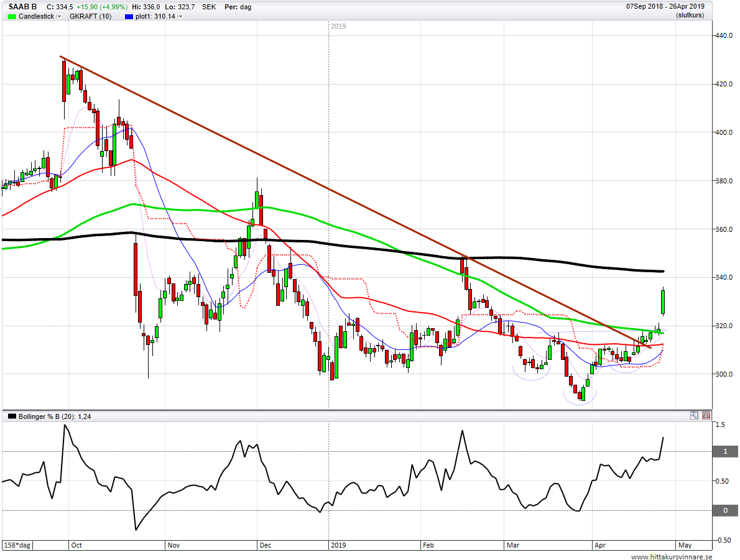Click the date range '07Sep 2018 - 26Apr 2019'
Image resolution: width=740 pixels, height=560 pixels.
(665, 7)
